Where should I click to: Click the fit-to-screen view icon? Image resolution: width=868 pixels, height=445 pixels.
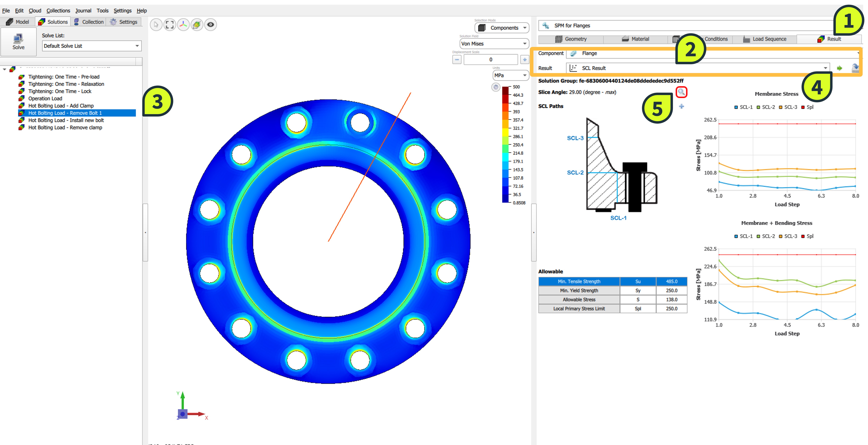point(169,25)
